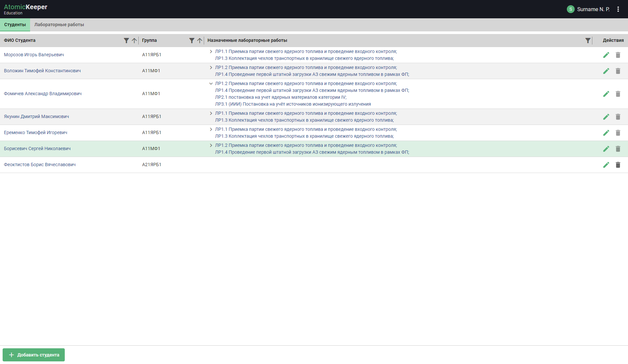The height and width of the screenshot is (364, 628).
Task: Click the Действия column header
Action: [613, 40]
